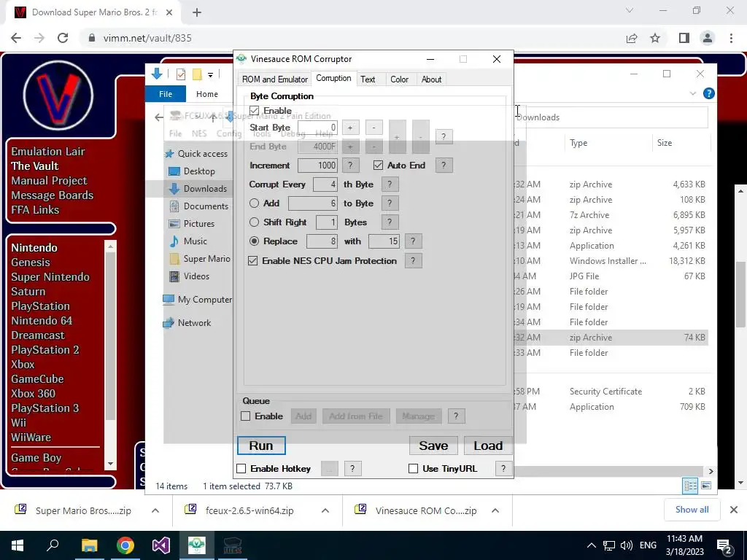Click Show all downloads
This screenshot has width=747, height=560.
(692, 510)
